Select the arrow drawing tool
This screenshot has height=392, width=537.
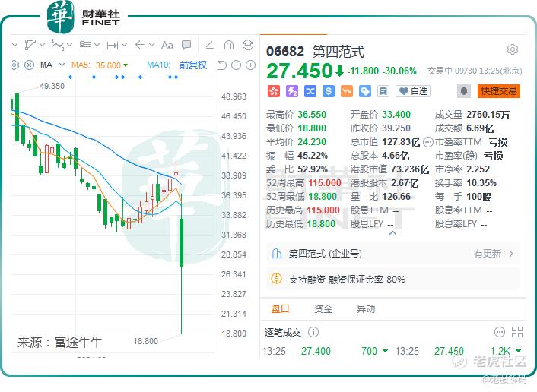140,45
